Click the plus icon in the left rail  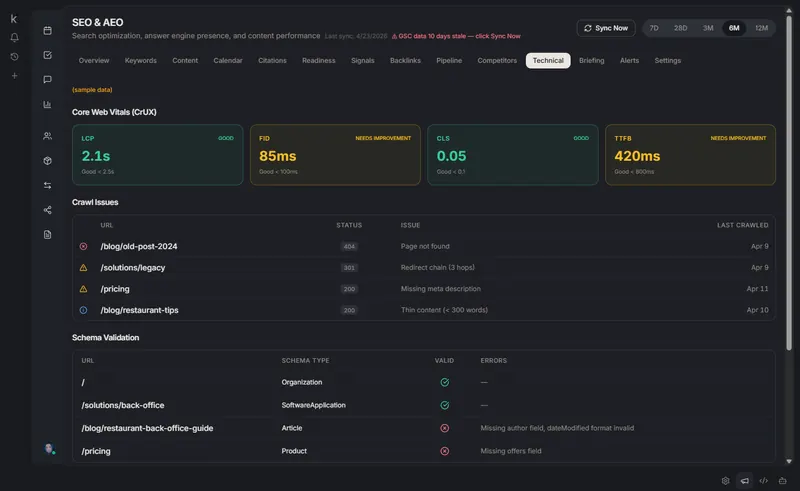14,76
